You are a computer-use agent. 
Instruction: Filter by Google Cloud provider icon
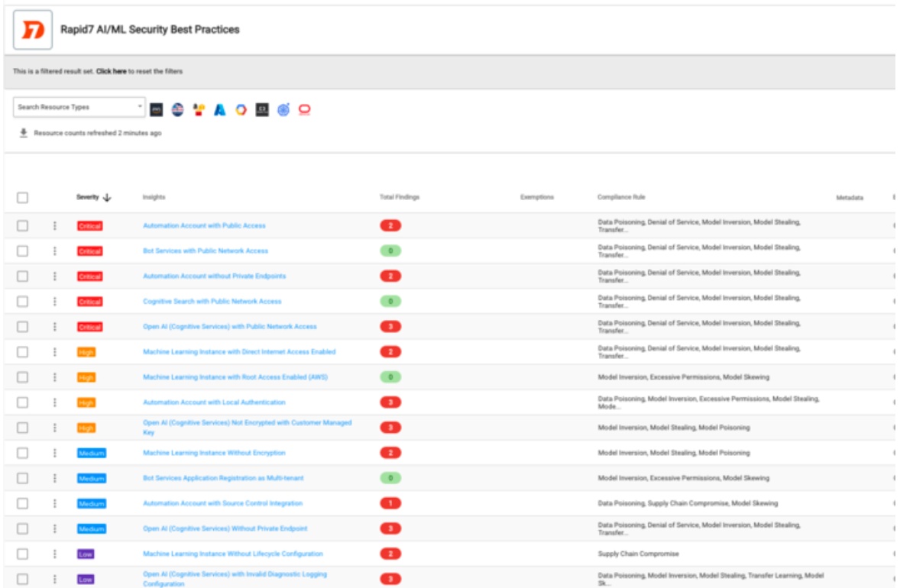241,110
